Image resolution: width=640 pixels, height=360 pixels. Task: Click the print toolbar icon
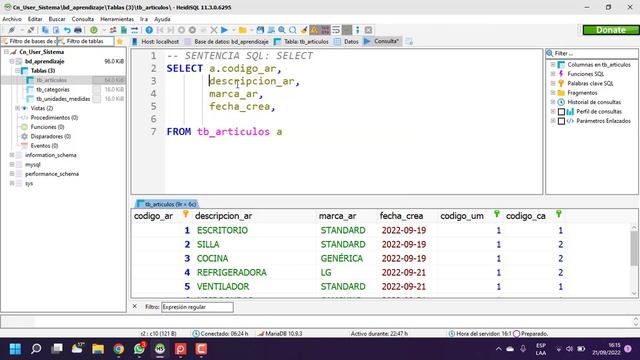tap(78, 30)
